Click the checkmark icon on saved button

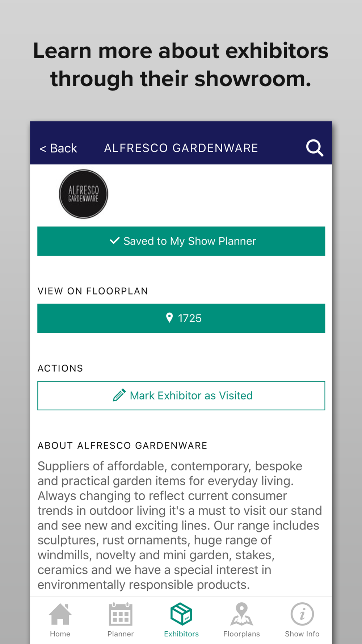115,241
